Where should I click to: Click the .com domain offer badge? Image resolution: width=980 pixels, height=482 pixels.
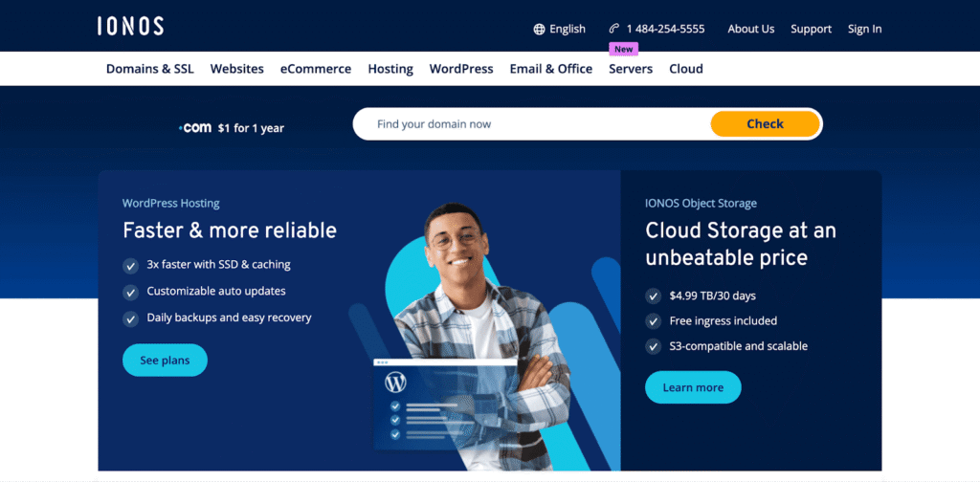[x=231, y=127]
